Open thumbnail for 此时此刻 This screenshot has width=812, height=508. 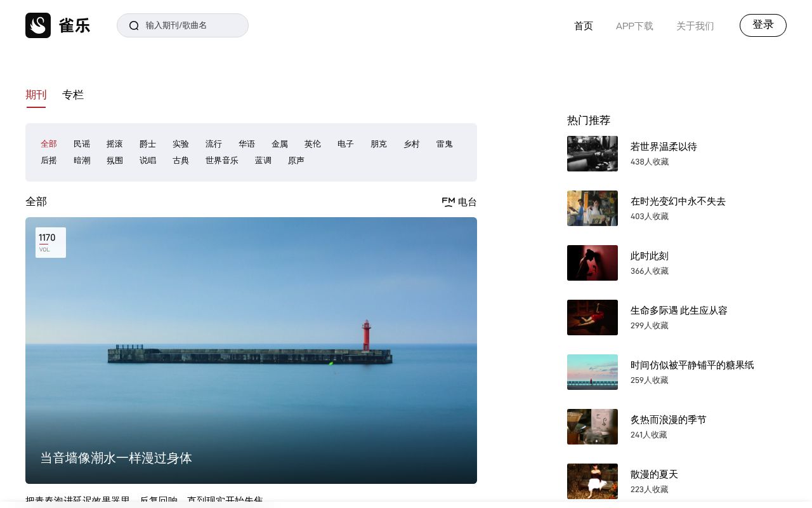[x=593, y=263]
